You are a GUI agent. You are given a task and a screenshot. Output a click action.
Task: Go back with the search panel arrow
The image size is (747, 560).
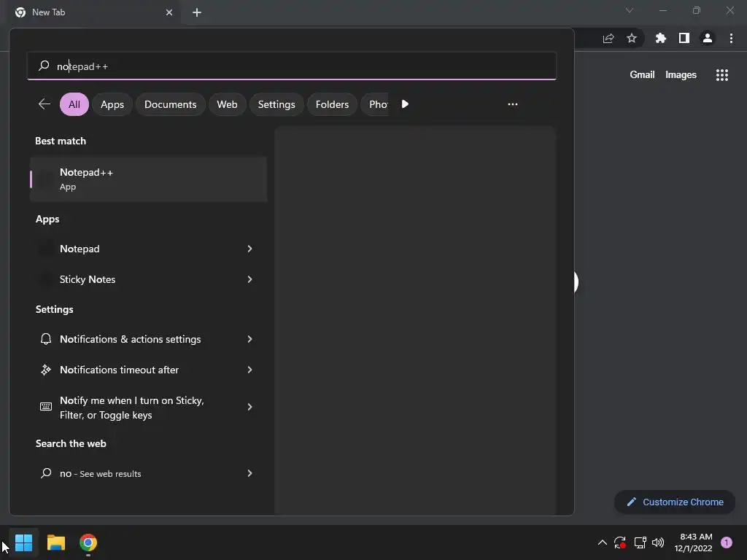click(44, 104)
